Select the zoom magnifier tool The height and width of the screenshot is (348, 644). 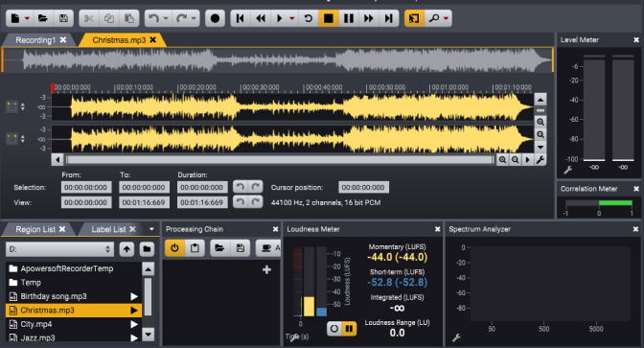[x=434, y=18]
